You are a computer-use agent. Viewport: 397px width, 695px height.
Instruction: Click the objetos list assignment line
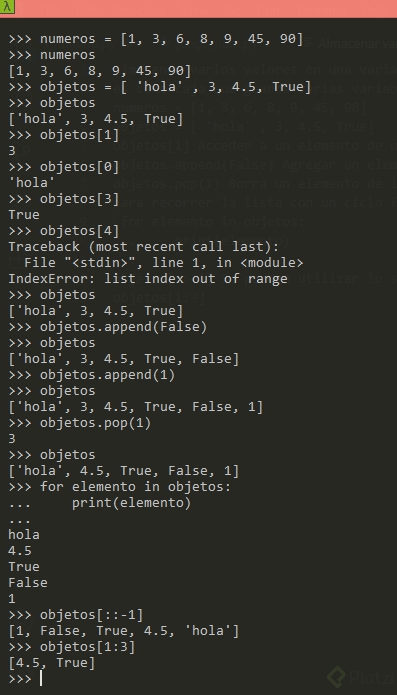[x=160, y=87]
